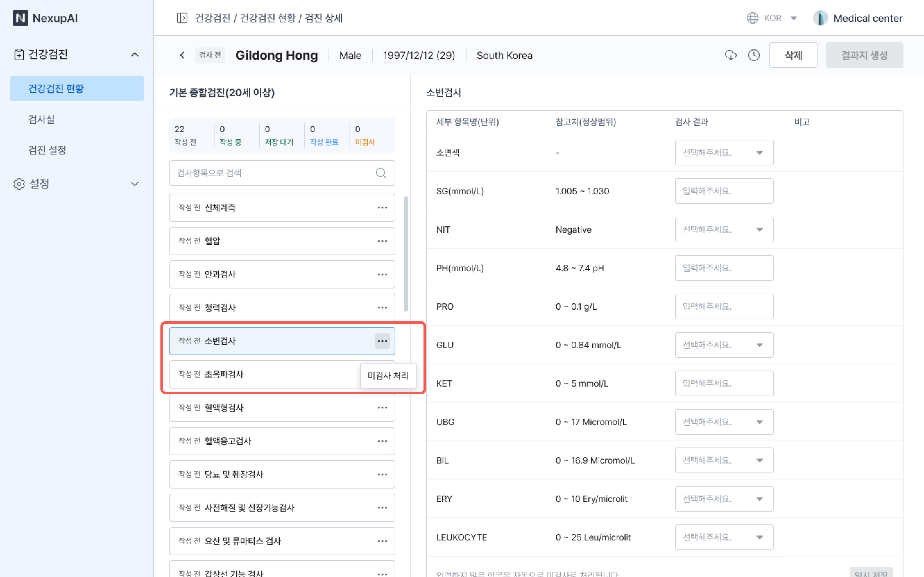Open more options for 혈압 item

tap(382, 241)
